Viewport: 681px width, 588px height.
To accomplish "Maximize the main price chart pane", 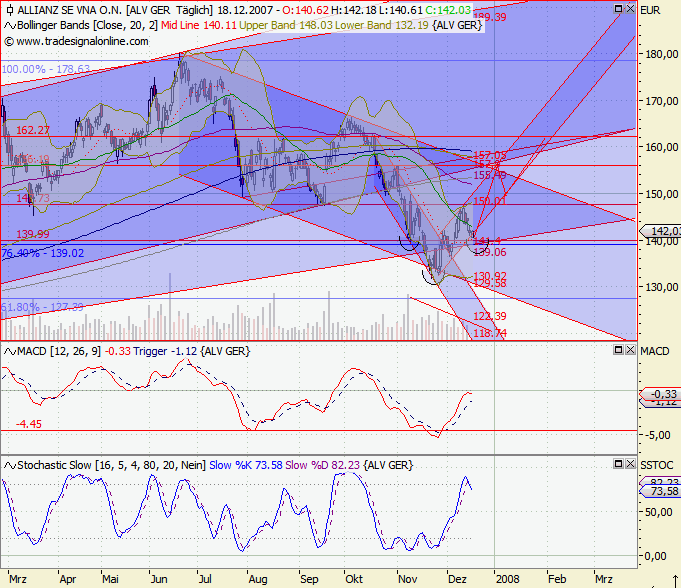I will coord(617,9).
